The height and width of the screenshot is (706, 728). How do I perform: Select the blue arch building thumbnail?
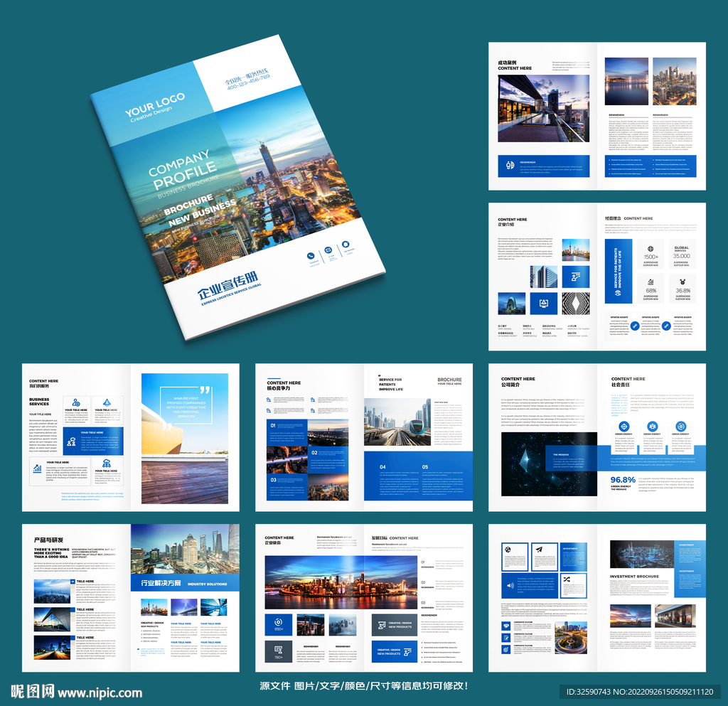512,304
